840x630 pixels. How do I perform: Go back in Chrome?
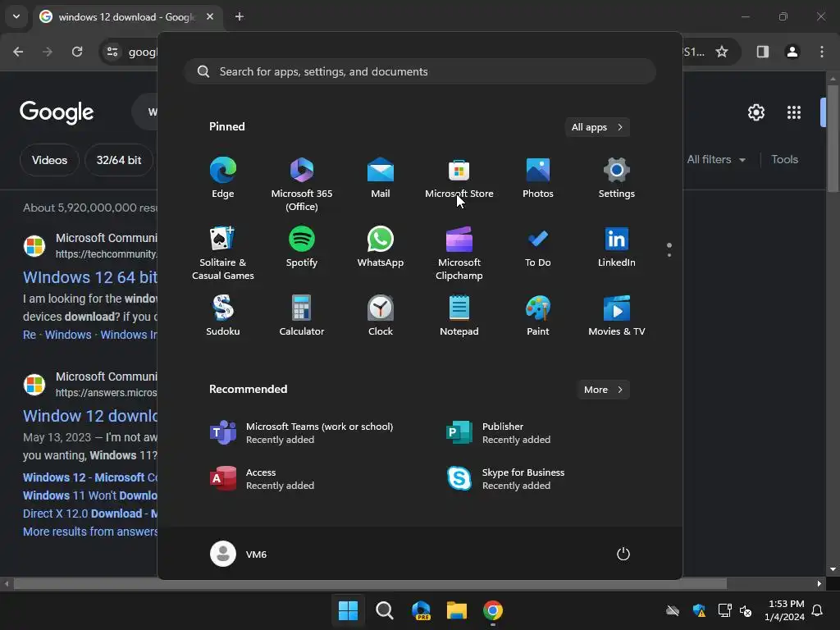pos(18,52)
